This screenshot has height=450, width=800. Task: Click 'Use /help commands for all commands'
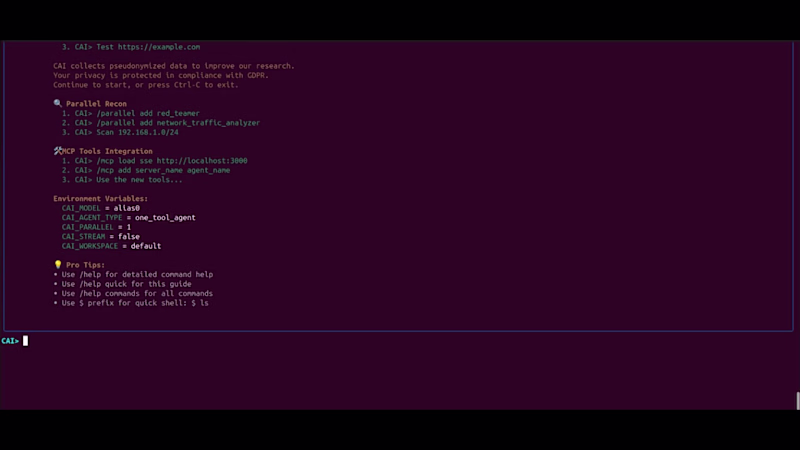[133, 293]
